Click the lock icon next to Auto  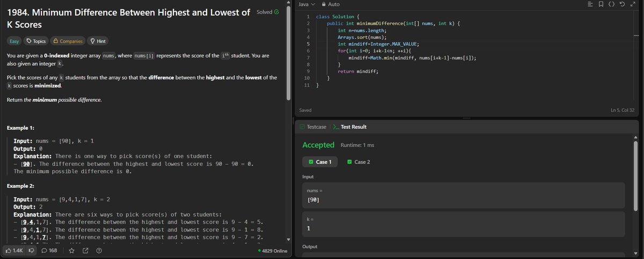(x=324, y=4)
